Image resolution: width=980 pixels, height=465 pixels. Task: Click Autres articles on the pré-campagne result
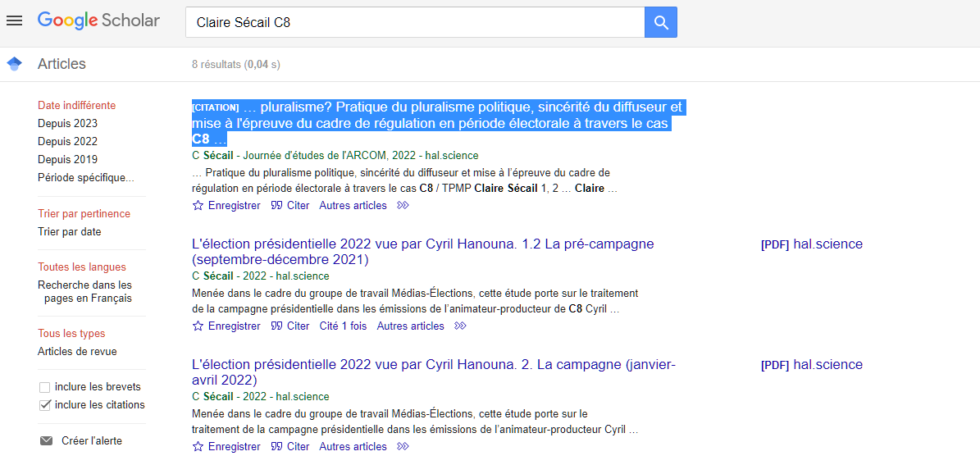[x=411, y=326]
